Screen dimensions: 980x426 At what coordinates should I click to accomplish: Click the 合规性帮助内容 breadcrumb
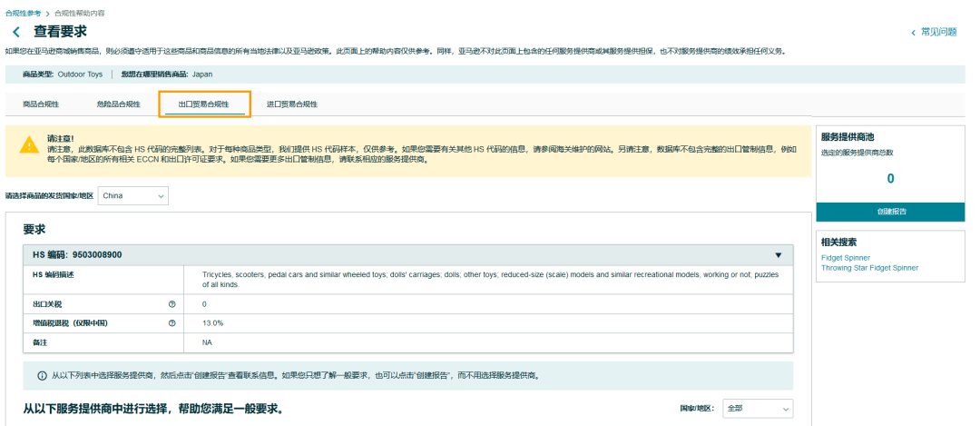click(79, 12)
